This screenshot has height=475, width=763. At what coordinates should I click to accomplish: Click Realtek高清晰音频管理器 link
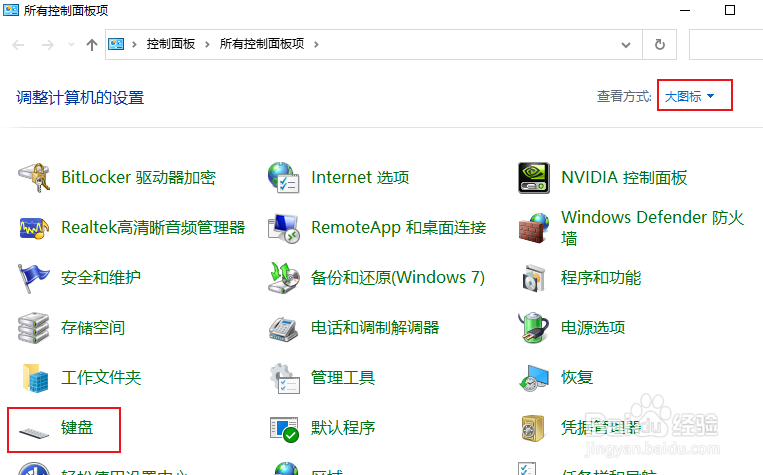pyautogui.click(x=153, y=228)
